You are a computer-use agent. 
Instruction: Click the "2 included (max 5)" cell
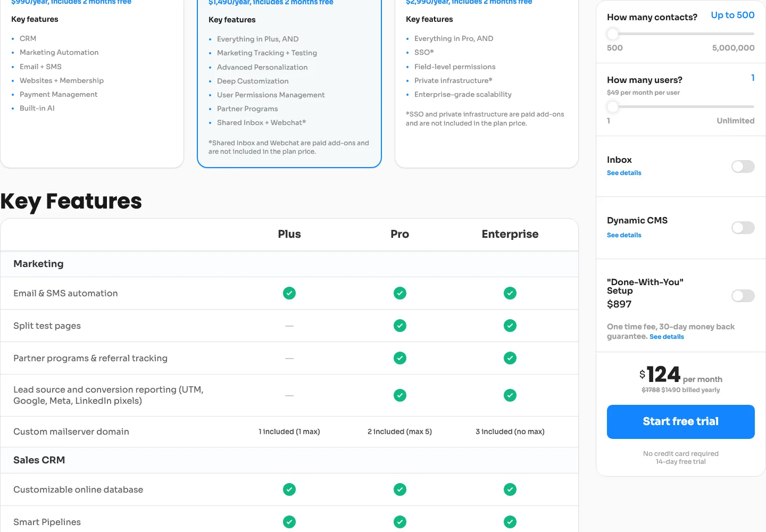(x=400, y=431)
